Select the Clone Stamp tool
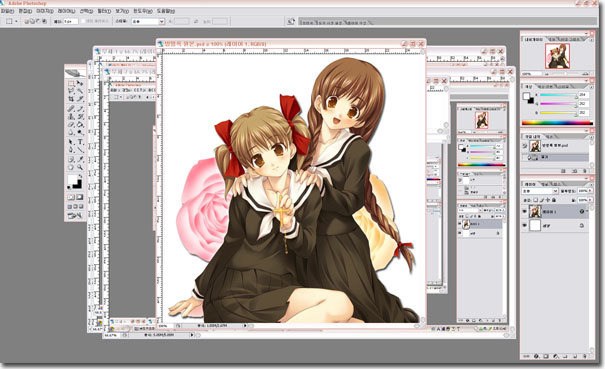The image size is (605, 369). coord(71,116)
